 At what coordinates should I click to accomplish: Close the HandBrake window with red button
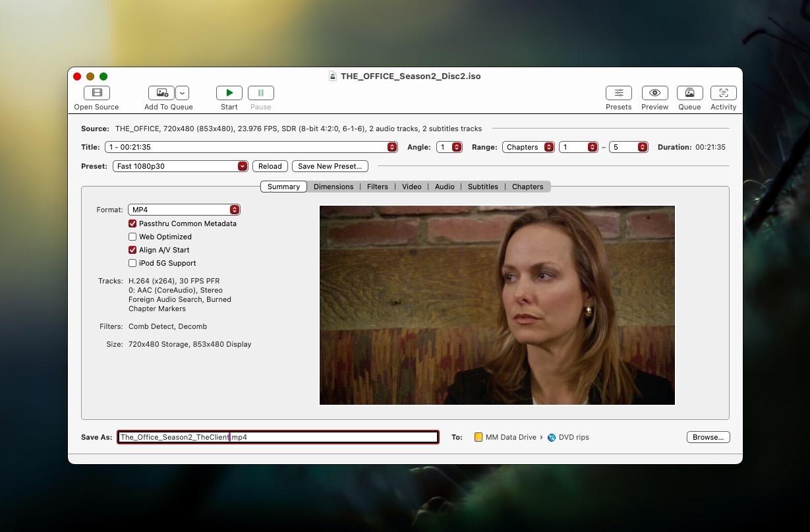pyautogui.click(x=77, y=76)
